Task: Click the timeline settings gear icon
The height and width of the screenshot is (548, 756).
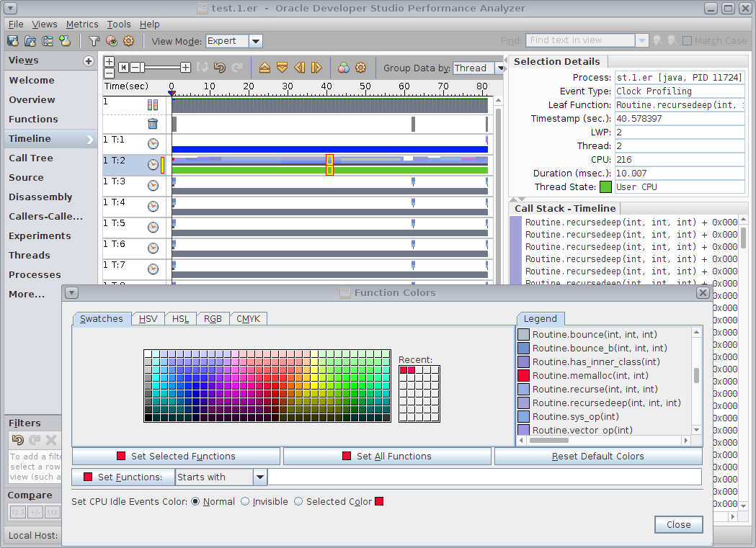Action: (360, 68)
